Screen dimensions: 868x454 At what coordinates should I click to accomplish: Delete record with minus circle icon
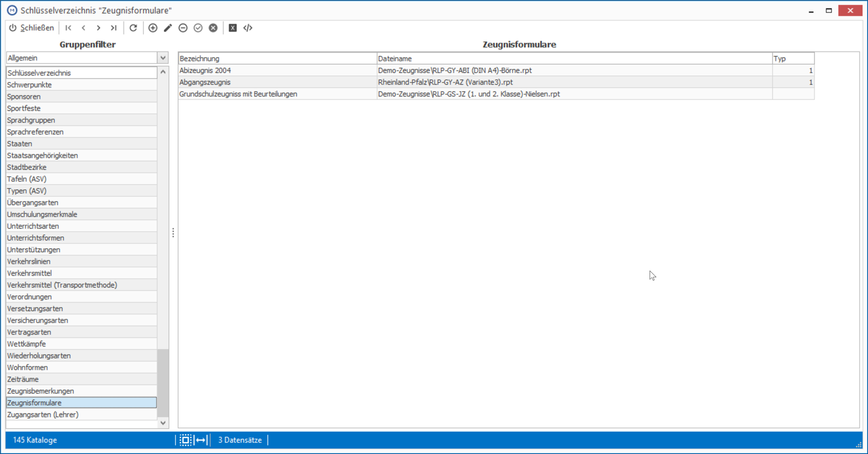coord(183,28)
